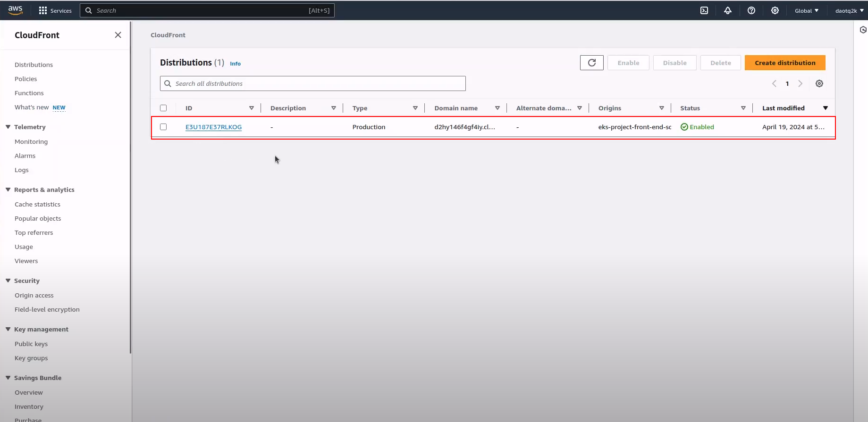Click the Enabled status cell
The image size is (868, 422).
click(697, 127)
